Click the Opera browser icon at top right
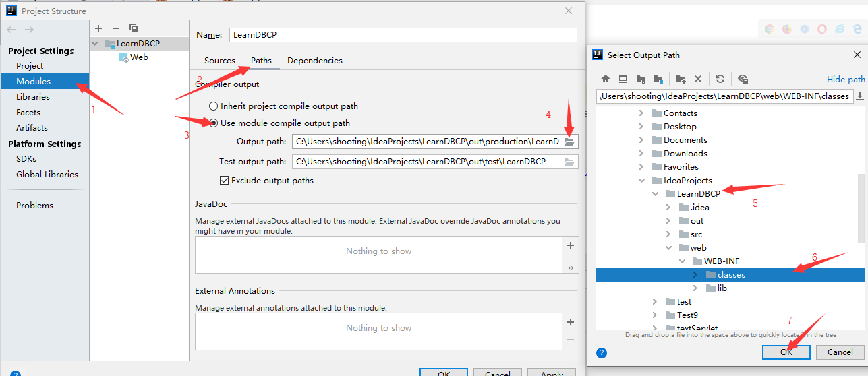Image resolution: width=868 pixels, height=376 pixels. pyautogui.click(x=822, y=29)
